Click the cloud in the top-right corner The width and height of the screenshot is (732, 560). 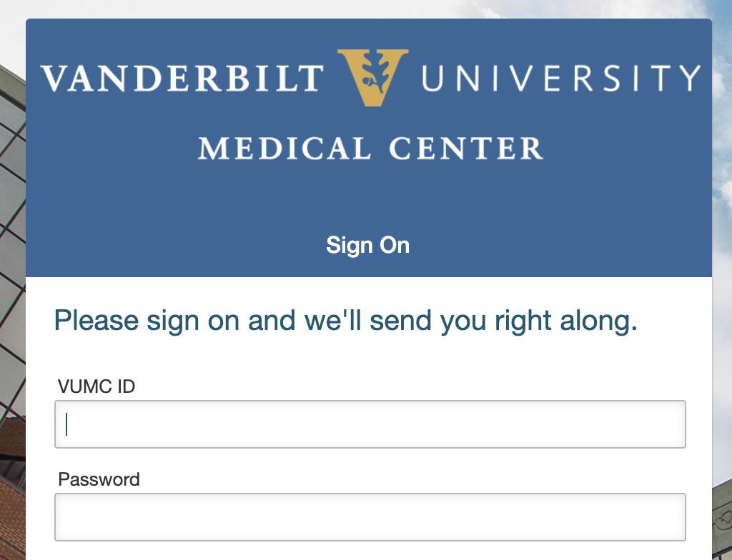point(722,29)
